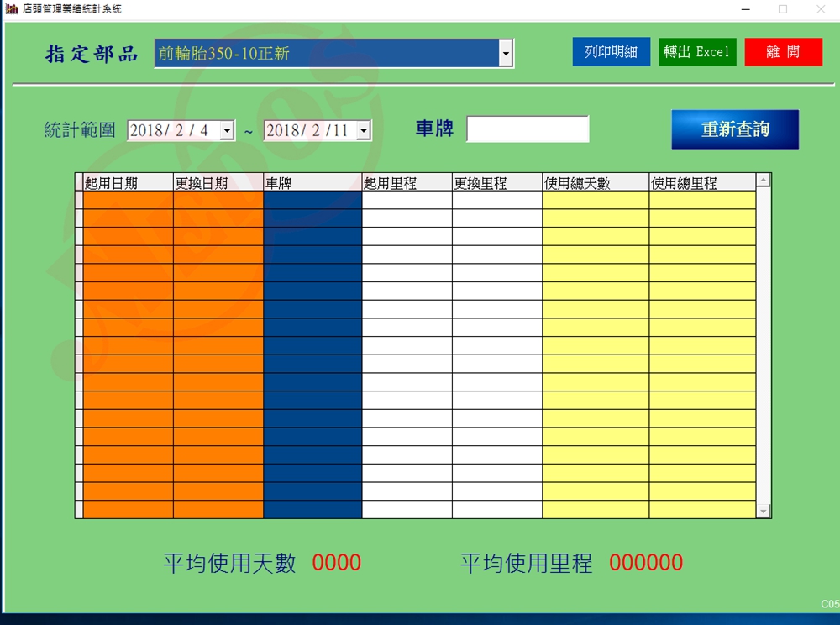Click the app icon in the title bar
Screen dimensions: 840x625
12,9
